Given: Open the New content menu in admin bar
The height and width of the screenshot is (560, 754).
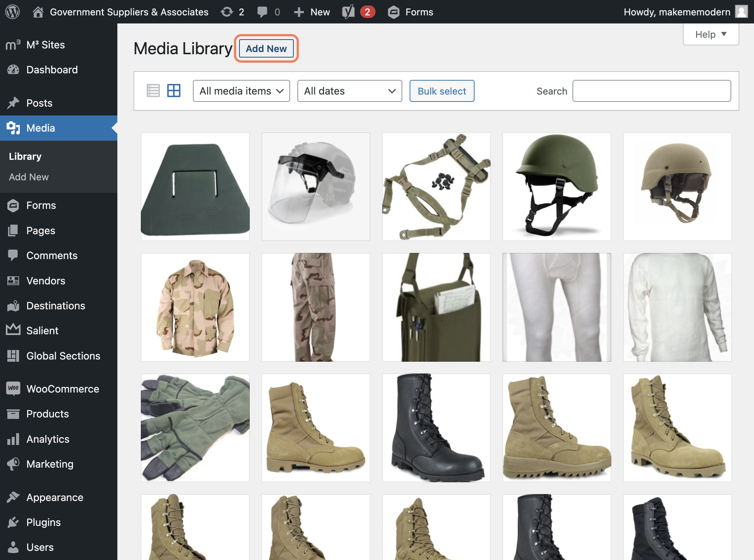Looking at the screenshot, I should click(x=312, y=12).
